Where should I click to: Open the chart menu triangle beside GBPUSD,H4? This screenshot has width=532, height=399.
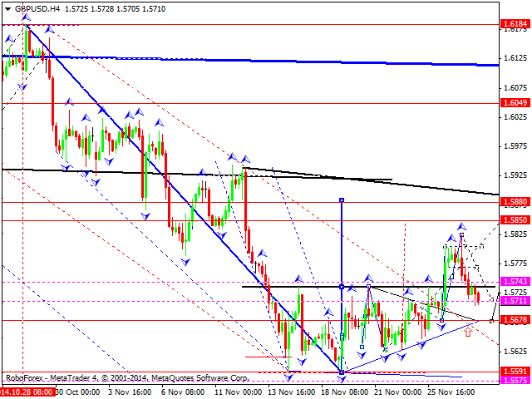[x=7, y=9]
